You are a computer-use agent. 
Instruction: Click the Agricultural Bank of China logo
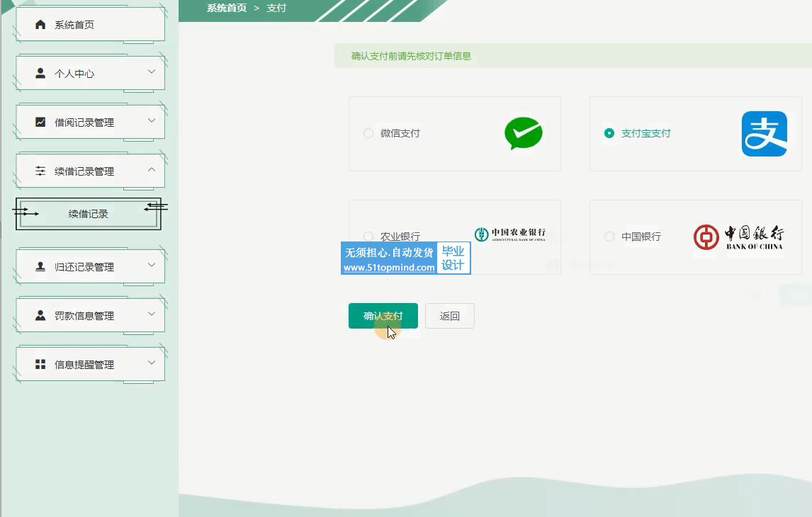pos(510,234)
